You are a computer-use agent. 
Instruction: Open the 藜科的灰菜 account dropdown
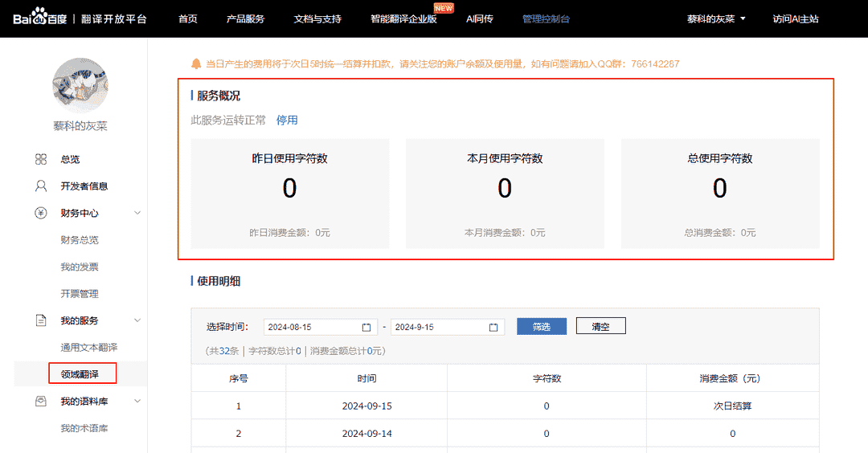coord(716,18)
